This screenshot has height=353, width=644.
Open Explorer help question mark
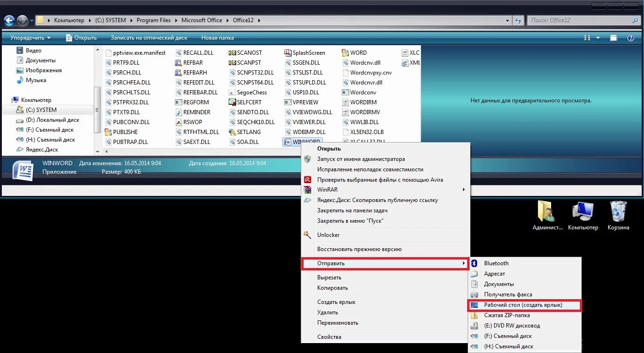(630, 38)
